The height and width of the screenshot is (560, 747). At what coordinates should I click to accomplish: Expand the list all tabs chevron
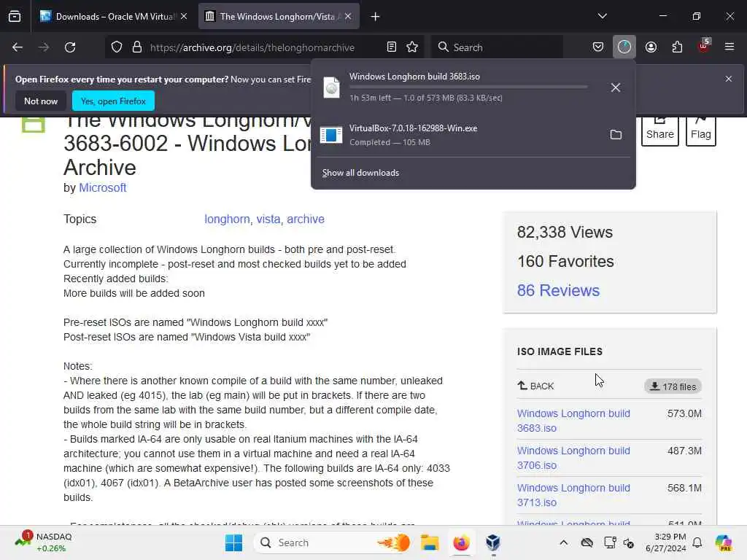602,16
